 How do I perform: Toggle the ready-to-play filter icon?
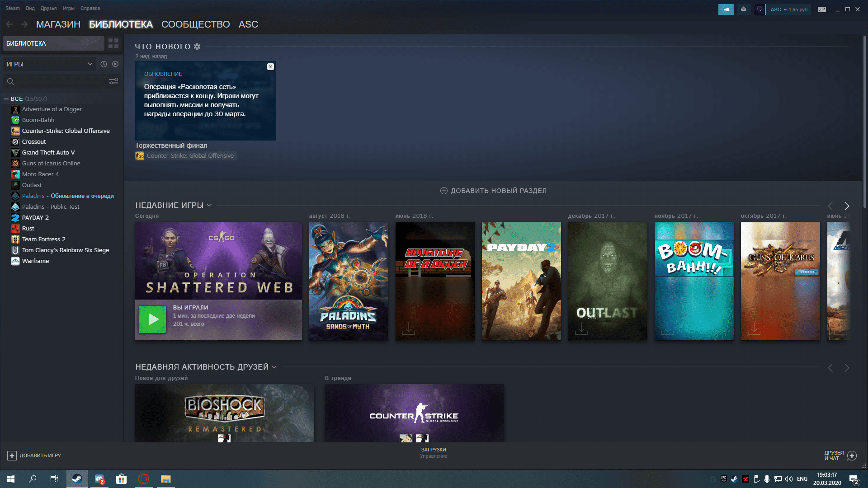tap(115, 64)
